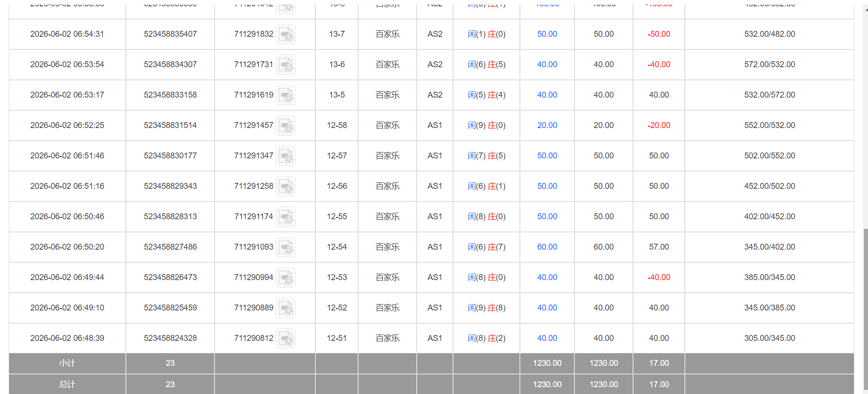
Task: Click blue bet amount 50.00 in the 06:54:31 row
Action: pos(547,34)
